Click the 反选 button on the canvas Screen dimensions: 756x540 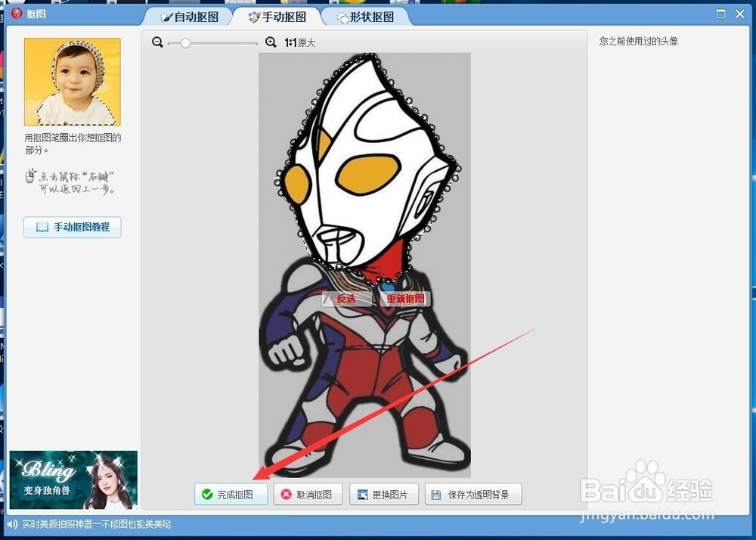tap(347, 299)
